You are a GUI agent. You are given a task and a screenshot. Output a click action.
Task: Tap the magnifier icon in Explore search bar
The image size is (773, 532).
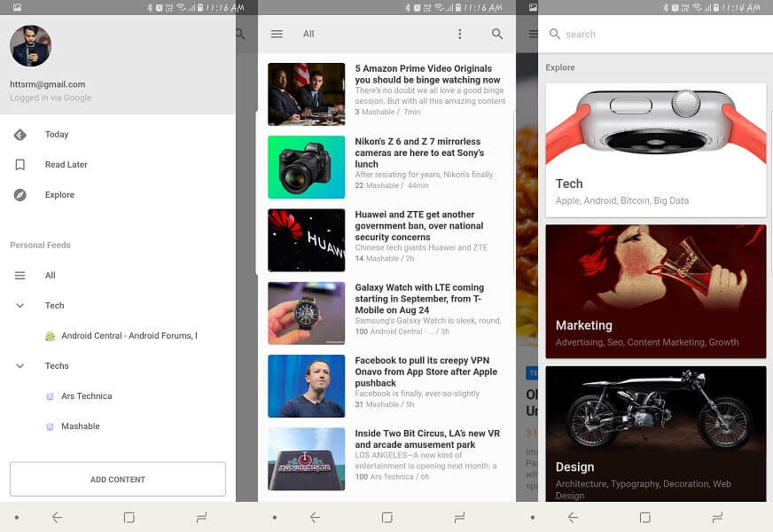(x=555, y=34)
